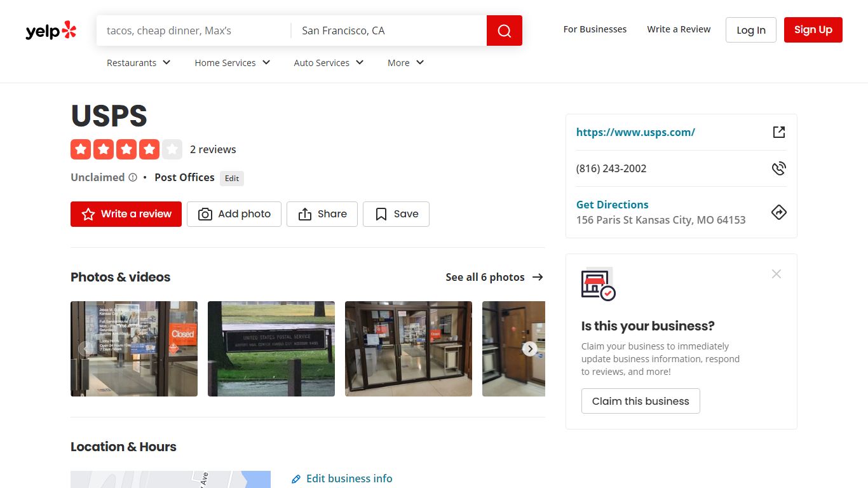
Task: Expand the Auto Services menu
Action: [x=329, y=63]
